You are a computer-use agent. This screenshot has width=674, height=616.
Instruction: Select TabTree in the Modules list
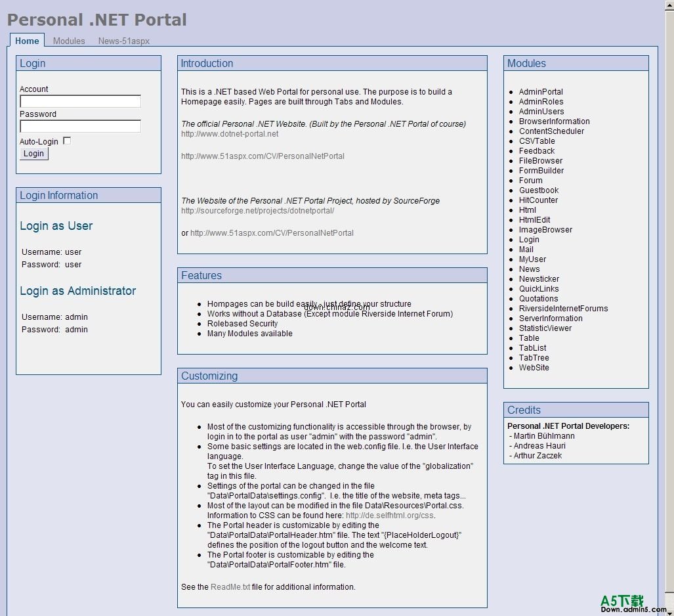click(534, 359)
